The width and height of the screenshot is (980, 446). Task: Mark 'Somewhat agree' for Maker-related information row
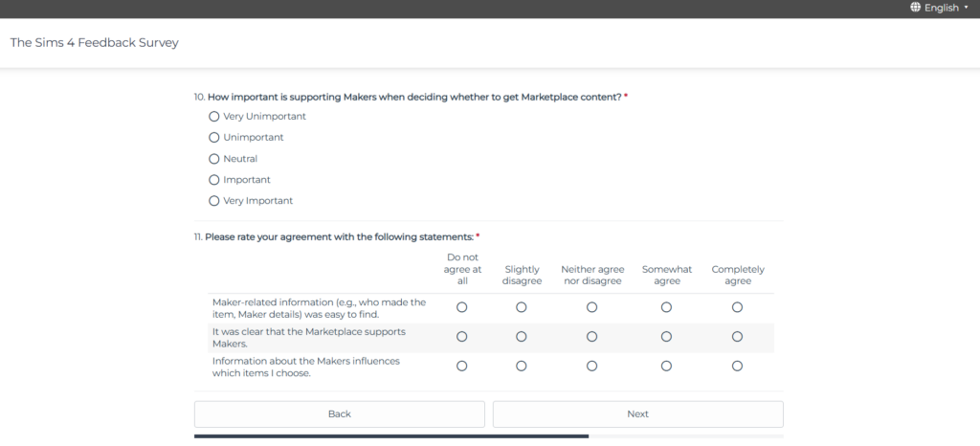pos(666,307)
